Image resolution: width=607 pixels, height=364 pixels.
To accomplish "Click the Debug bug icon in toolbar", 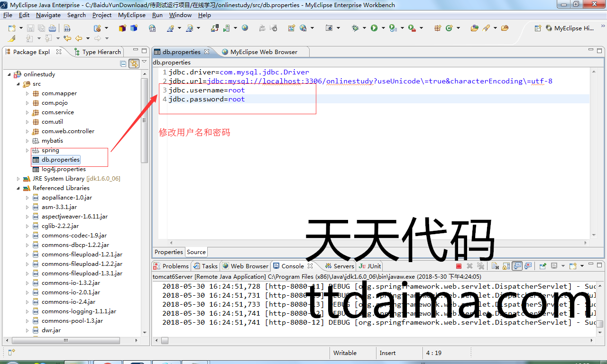I will tap(355, 28).
